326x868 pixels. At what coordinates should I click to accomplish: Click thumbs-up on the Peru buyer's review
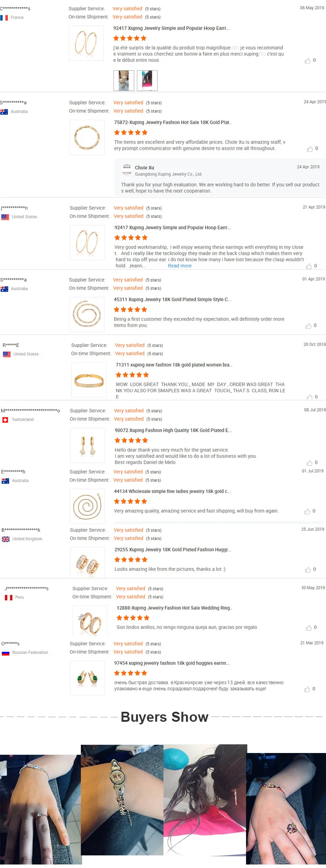coord(309,628)
